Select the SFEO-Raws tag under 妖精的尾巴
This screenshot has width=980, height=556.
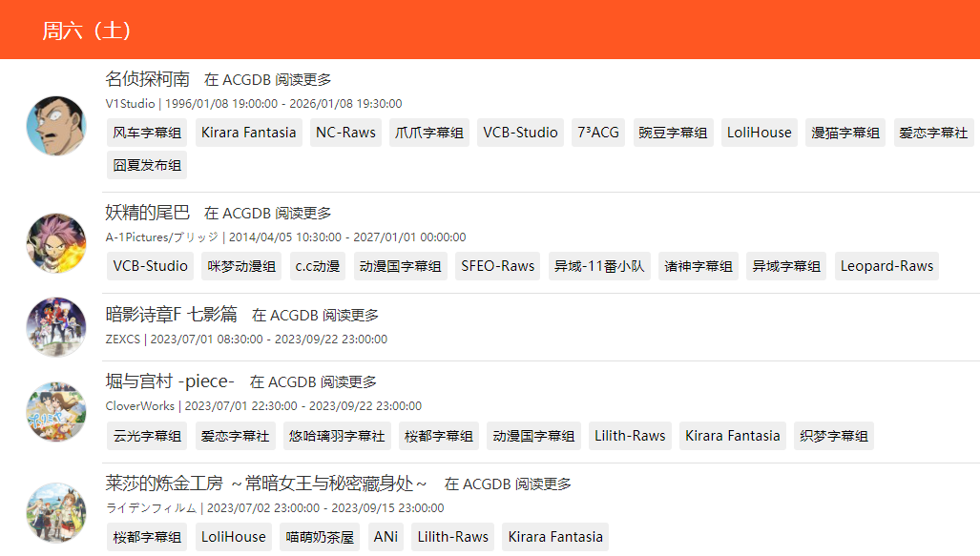(x=497, y=266)
